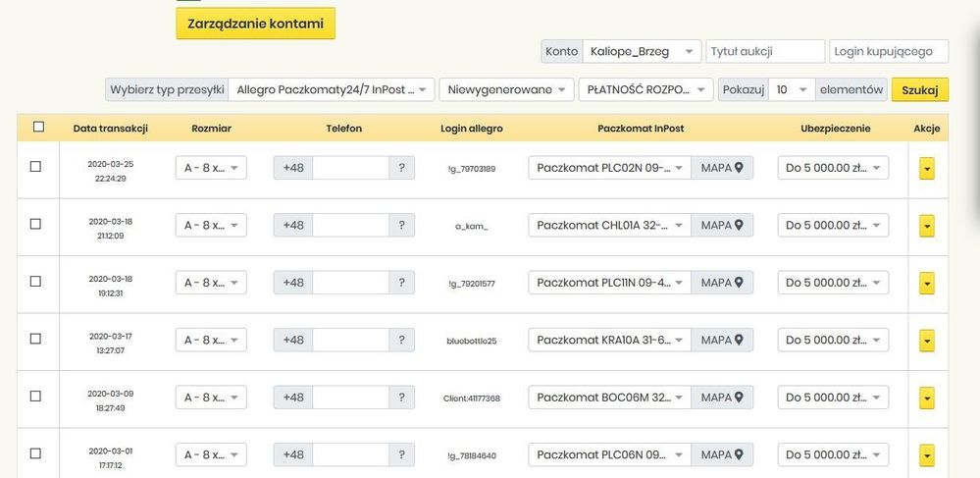Screen dimensions: 980x478
Task: Click phone help question mark for Client:41177368
Action: coord(402,398)
